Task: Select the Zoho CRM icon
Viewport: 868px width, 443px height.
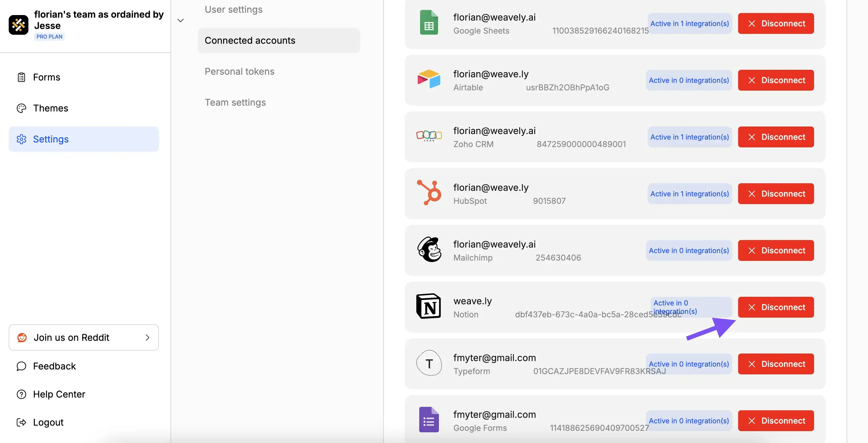Action: 429,136
